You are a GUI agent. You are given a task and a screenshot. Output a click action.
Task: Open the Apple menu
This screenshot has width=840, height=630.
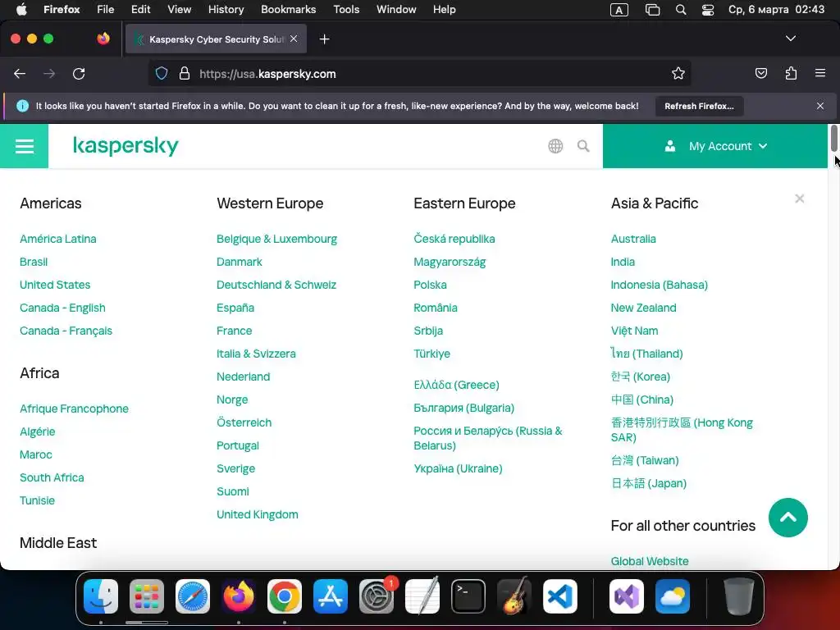click(21, 9)
